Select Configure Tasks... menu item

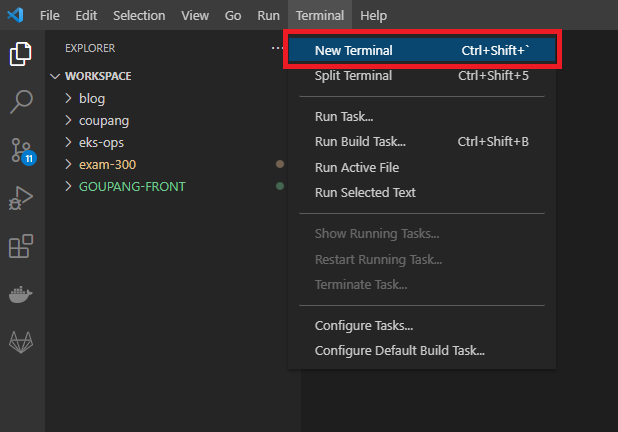(x=422, y=326)
